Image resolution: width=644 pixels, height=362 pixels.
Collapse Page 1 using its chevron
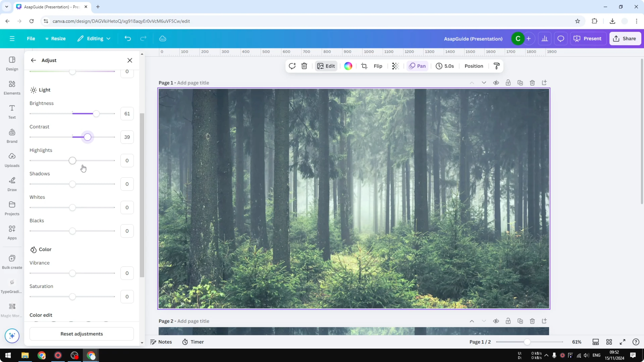(x=484, y=83)
